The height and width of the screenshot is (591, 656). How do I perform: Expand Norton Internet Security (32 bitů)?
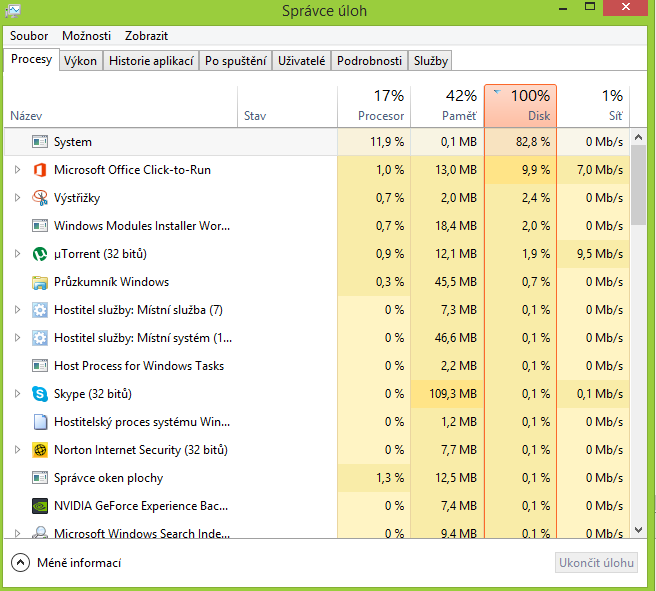point(17,450)
